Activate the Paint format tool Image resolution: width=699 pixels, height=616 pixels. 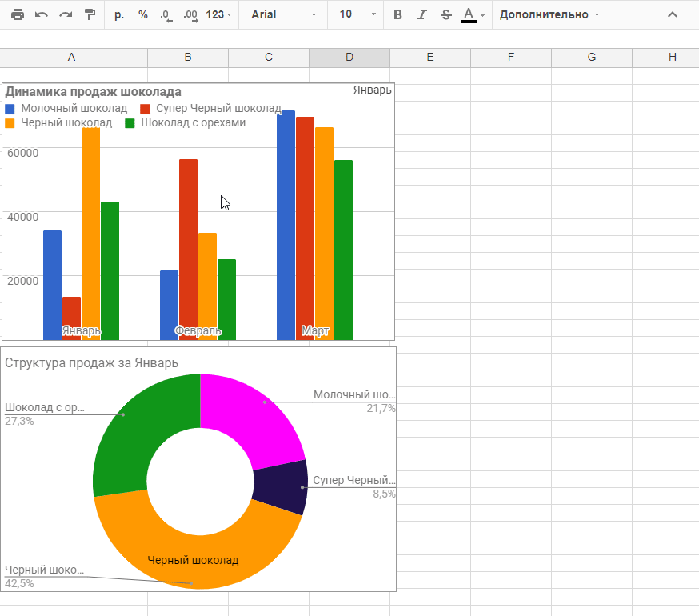pos(90,14)
